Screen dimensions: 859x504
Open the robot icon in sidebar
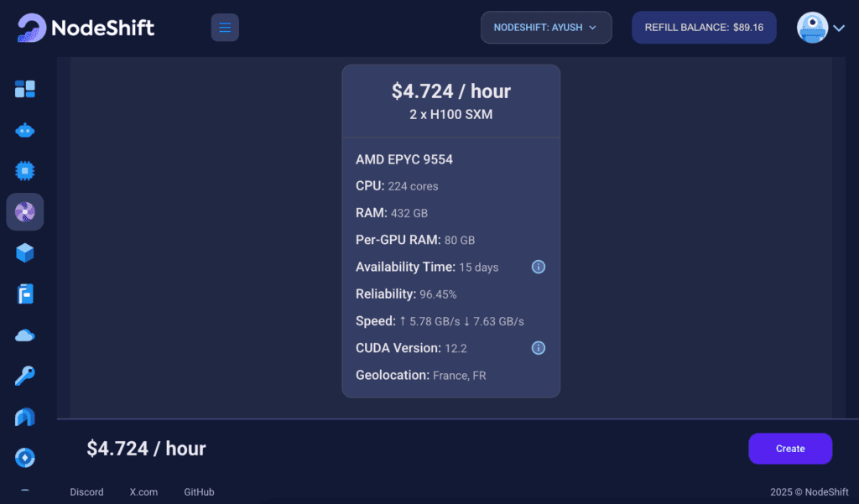(24, 130)
